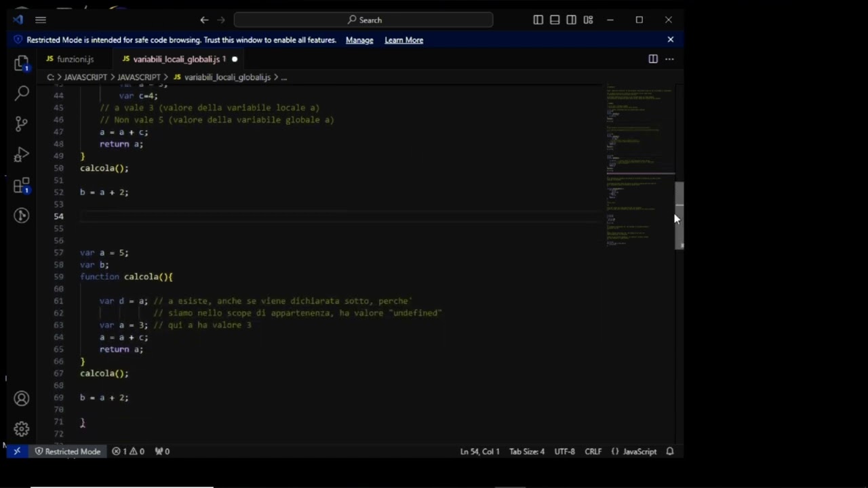Open the Accounts icon in activity bar
The image size is (868, 488).
[22, 399]
